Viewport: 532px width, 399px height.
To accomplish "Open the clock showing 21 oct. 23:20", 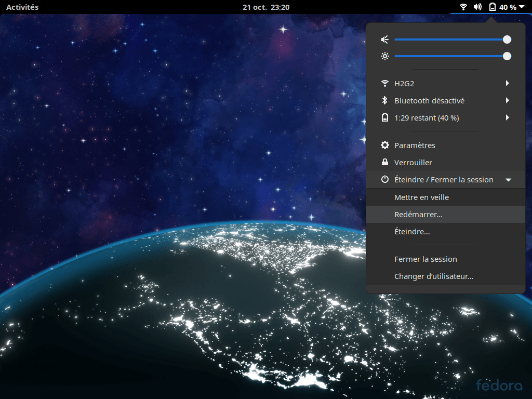I will [266, 7].
